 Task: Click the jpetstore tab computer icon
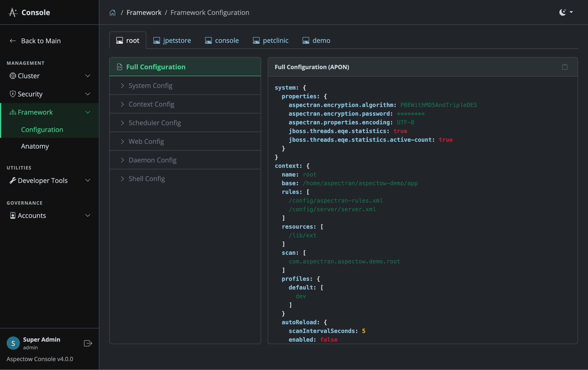point(157,40)
